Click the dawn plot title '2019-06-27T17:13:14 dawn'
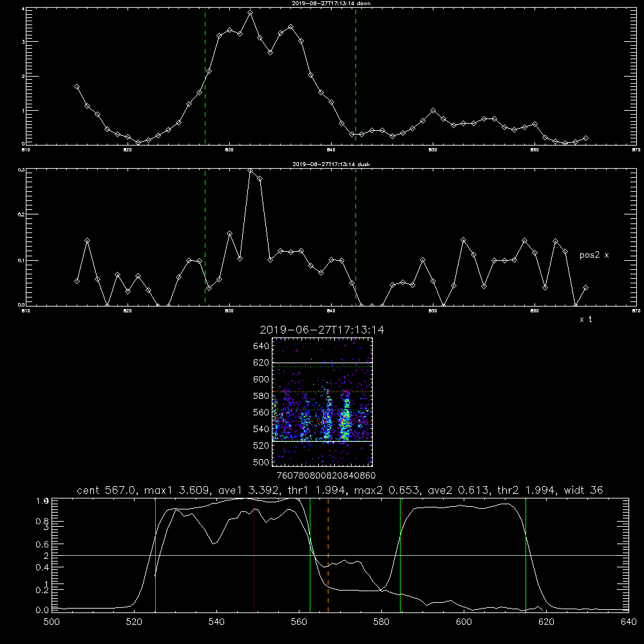Screen dimensions: 644x644 point(331,3)
